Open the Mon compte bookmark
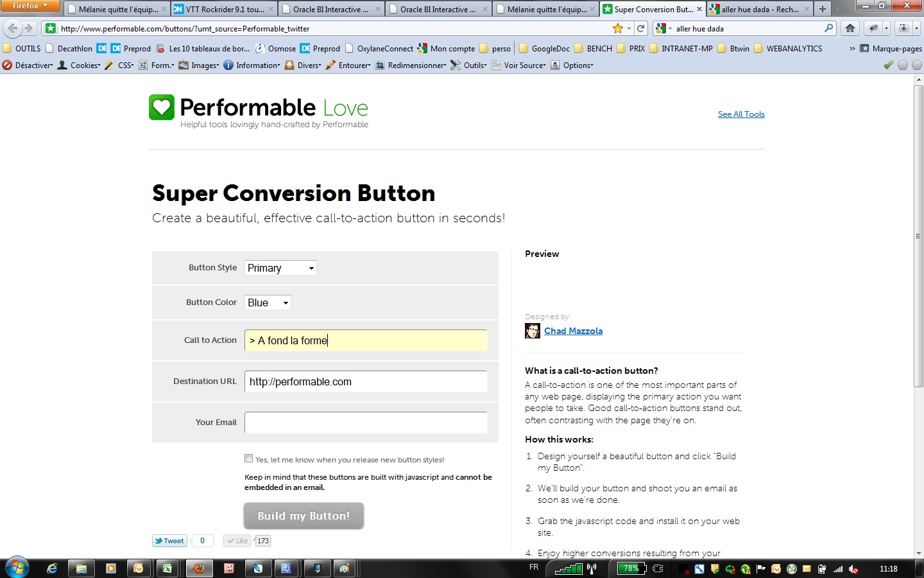This screenshot has height=578, width=924. pos(446,48)
